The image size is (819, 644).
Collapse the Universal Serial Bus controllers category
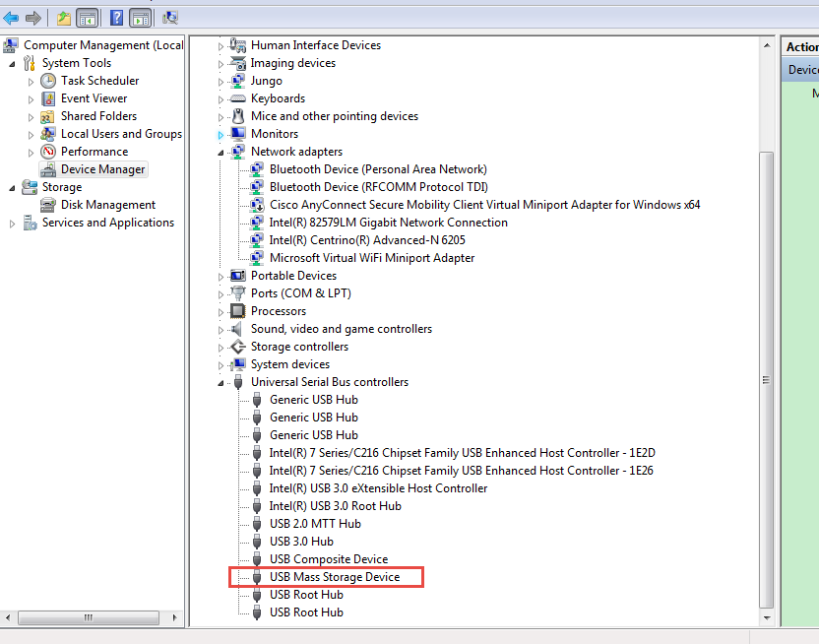(x=220, y=383)
